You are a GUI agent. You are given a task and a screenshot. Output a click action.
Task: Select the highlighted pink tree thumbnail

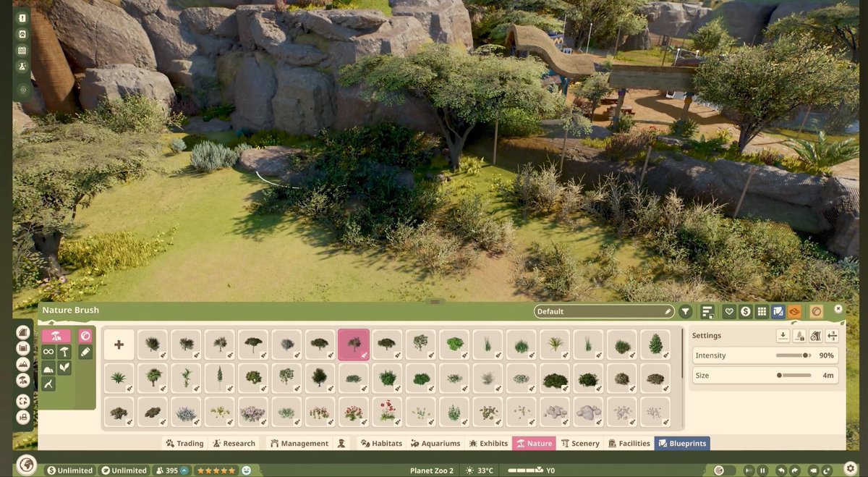click(x=354, y=345)
